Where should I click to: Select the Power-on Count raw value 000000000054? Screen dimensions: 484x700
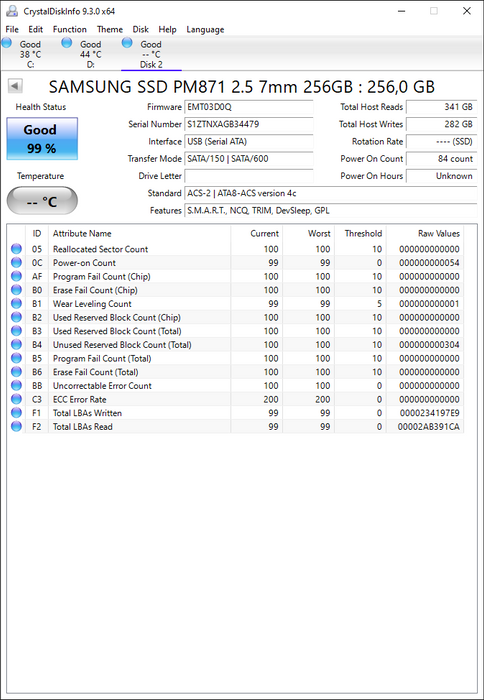[x=429, y=263]
